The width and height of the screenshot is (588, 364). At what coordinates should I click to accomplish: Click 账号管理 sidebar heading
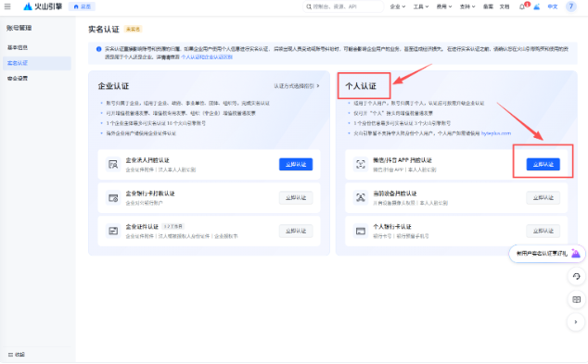19,28
